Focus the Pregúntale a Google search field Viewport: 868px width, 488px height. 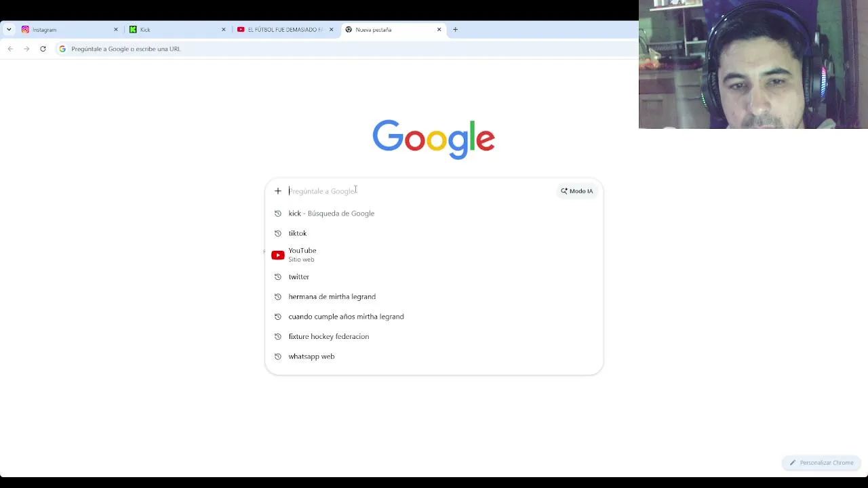pyautogui.click(x=420, y=191)
